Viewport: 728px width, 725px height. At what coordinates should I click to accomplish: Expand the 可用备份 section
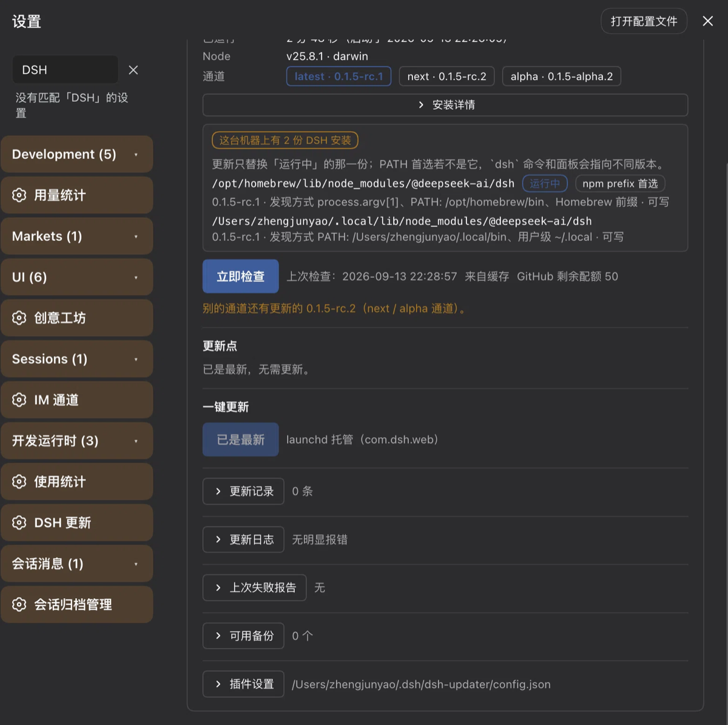coord(243,636)
